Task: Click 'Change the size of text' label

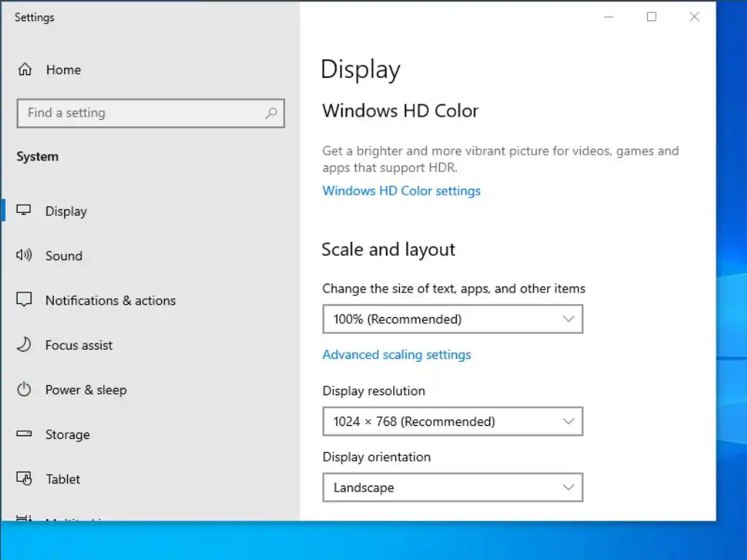Action: tap(454, 289)
